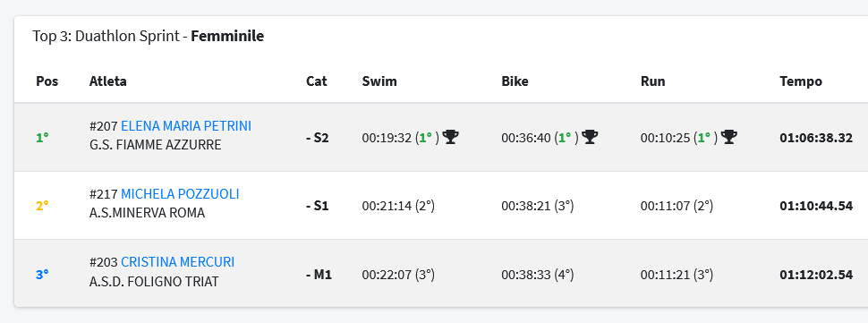868x323 pixels.
Task: Click the Tempo column header
Action: tap(801, 81)
